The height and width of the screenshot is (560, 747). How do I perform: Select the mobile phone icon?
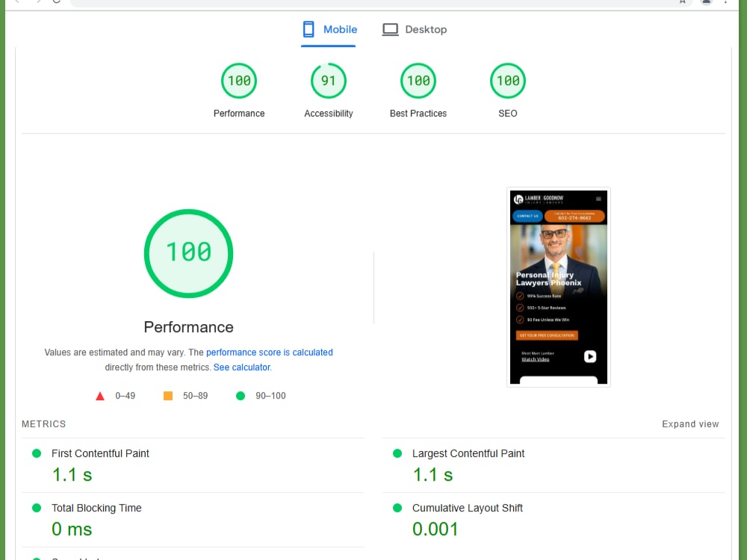click(x=309, y=30)
